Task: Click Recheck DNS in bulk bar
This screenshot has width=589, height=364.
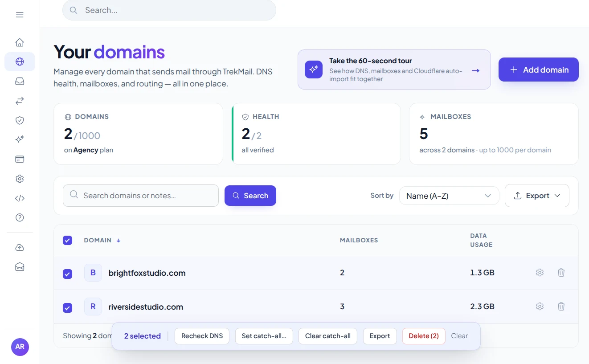Action: pyautogui.click(x=202, y=336)
